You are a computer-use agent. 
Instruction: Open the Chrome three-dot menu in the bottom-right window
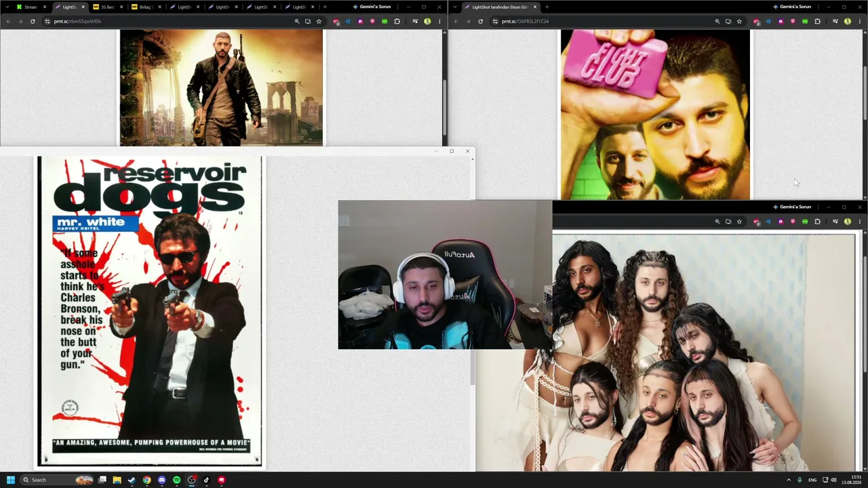(x=860, y=221)
